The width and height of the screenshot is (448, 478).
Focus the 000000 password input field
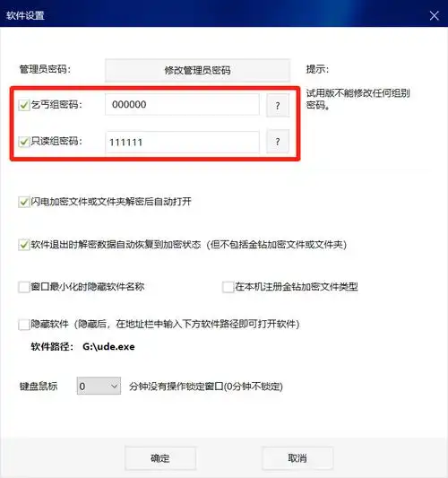coord(182,105)
